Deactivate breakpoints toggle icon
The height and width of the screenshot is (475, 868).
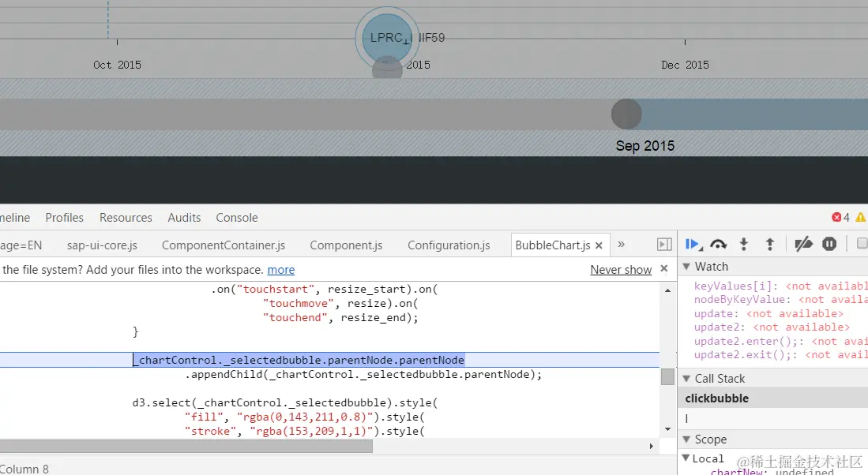(803, 244)
